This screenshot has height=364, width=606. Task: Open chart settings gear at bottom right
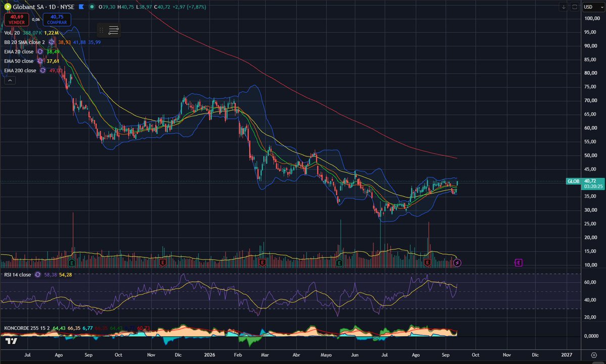594,355
